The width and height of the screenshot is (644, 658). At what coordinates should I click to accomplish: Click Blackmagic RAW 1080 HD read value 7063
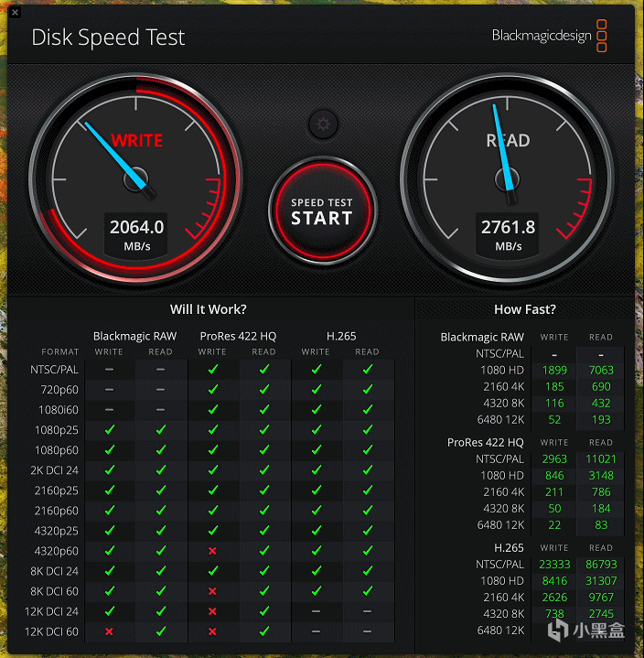point(601,370)
